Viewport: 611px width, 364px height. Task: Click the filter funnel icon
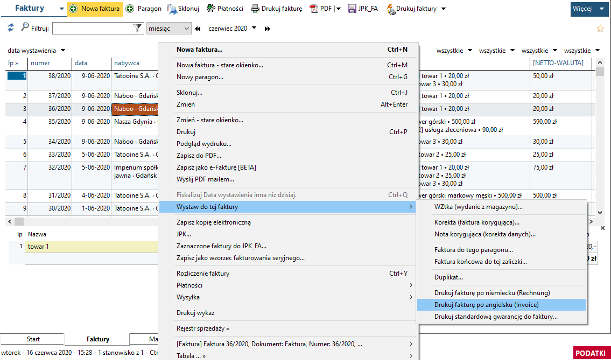138,28
